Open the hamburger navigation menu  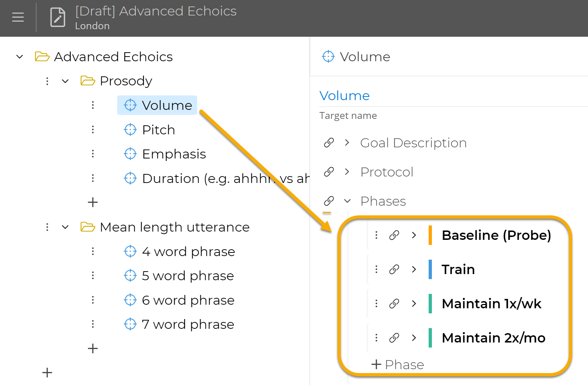[18, 17]
